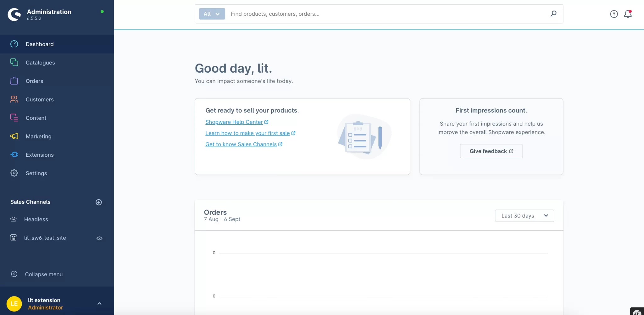Toggle storefront eye icon for lit_sw6_test_site
The image size is (644, 315).
(99, 238)
